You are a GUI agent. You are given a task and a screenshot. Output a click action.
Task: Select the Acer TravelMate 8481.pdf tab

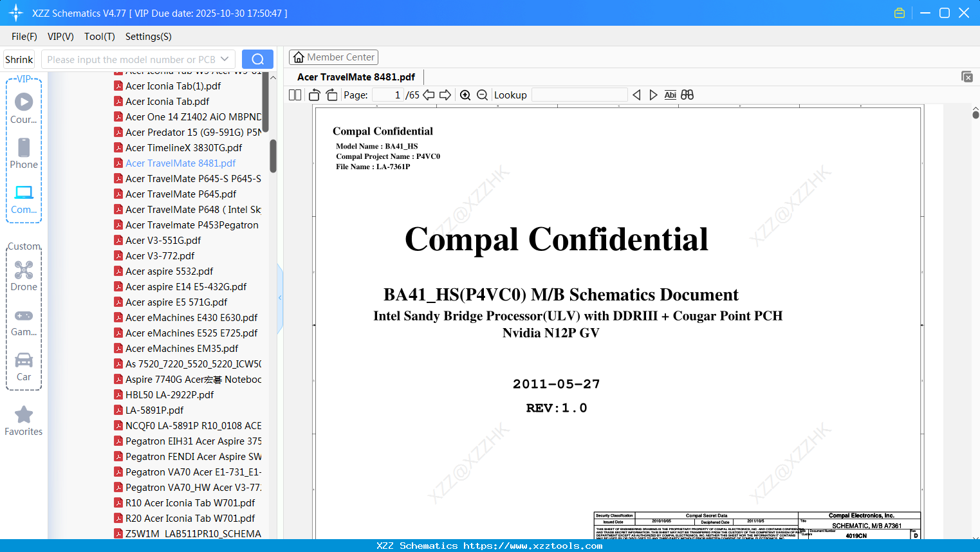tap(356, 77)
